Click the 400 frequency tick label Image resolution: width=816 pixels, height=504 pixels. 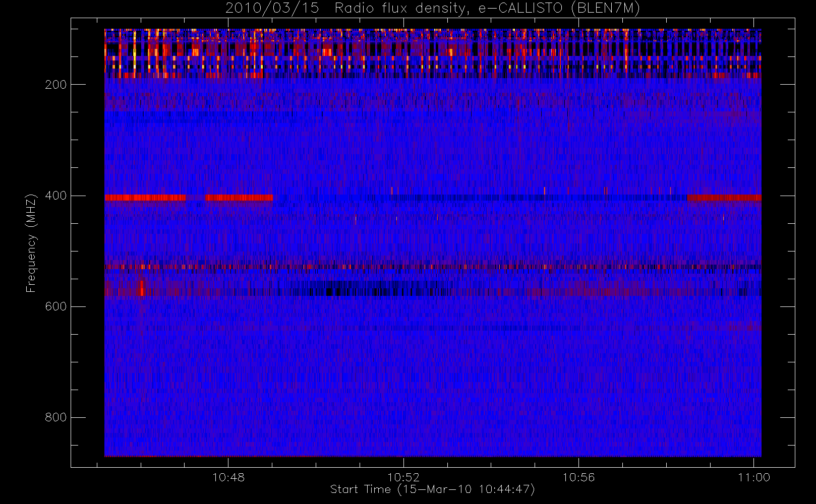[x=55, y=196]
